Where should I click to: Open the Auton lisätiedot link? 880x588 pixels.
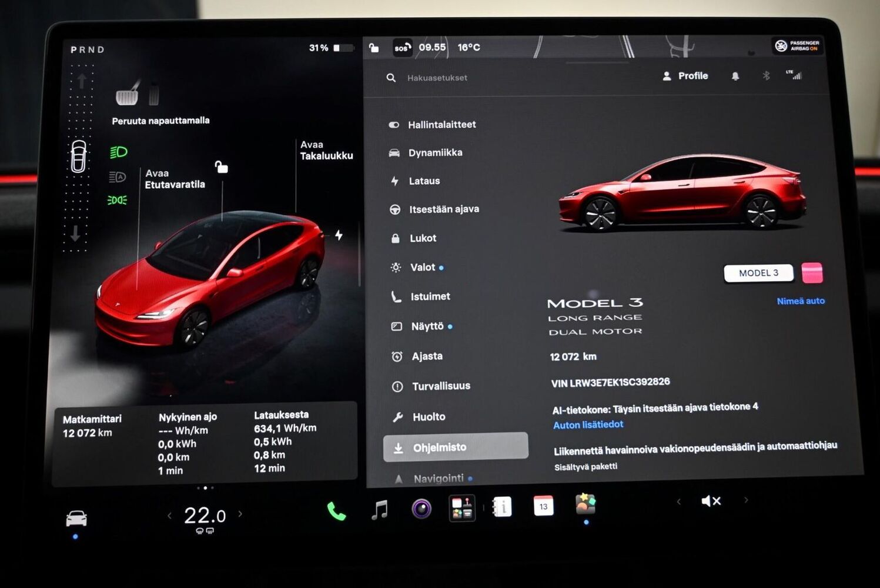588,425
